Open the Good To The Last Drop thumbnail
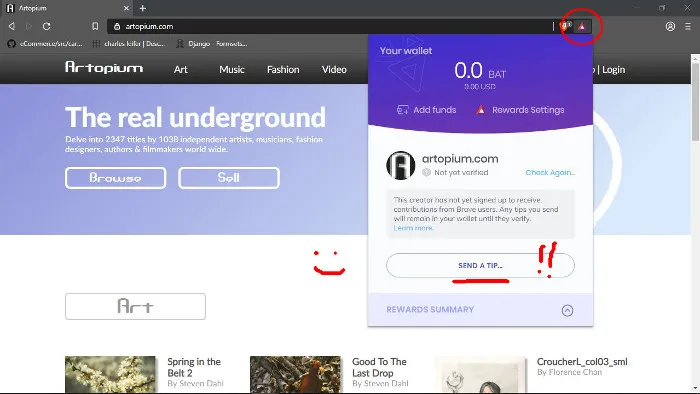The width and height of the screenshot is (700, 394). (x=295, y=374)
